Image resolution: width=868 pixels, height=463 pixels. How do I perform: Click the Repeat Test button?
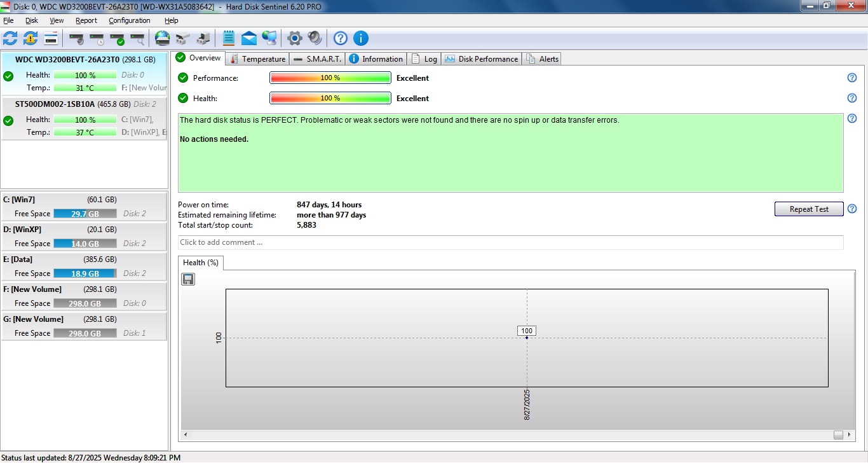pyautogui.click(x=809, y=209)
